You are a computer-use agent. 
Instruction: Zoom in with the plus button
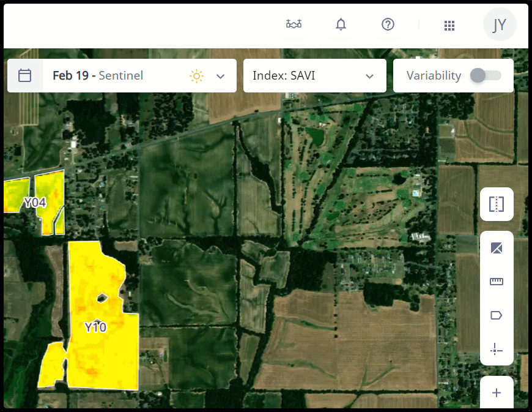(x=497, y=392)
